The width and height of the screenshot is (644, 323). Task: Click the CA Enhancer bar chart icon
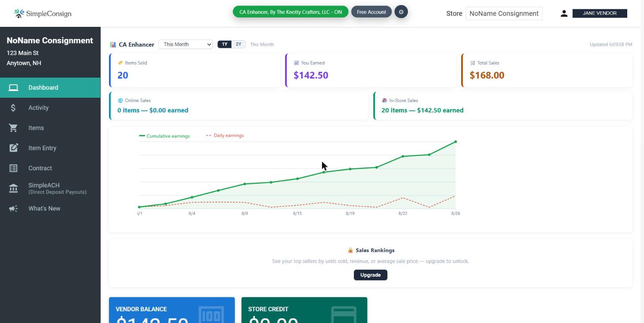point(113,44)
